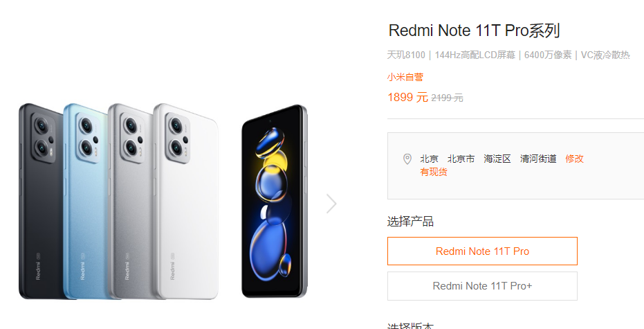Click the 清河街道 street text

coord(538,159)
